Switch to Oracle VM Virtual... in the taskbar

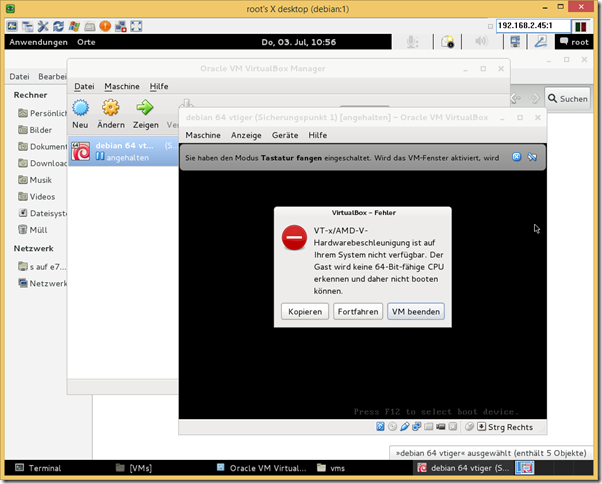point(261,468)
